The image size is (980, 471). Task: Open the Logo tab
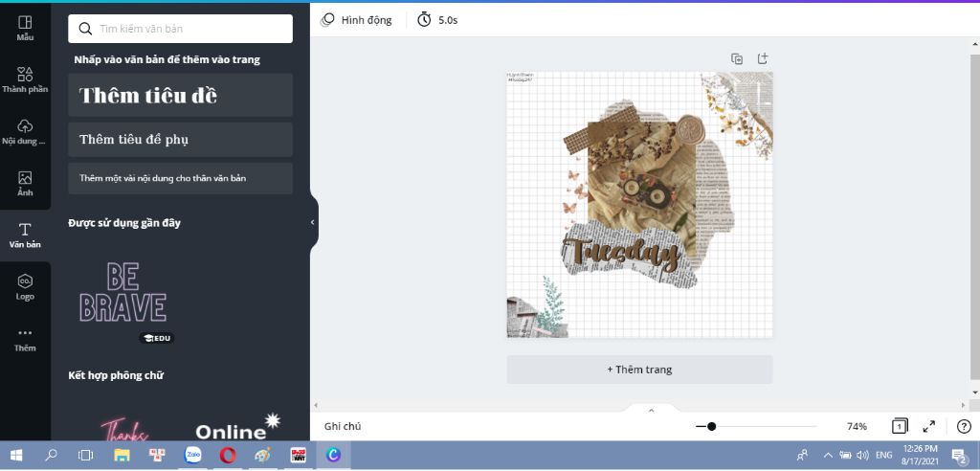(x=25, y=287)
